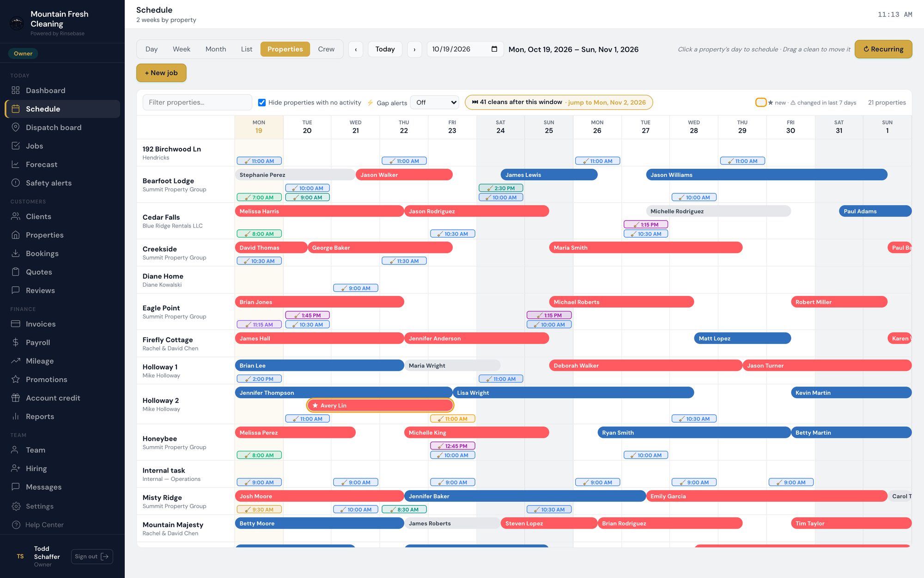Click the Invoices card icon
The height and width of the screenshot is (578, 924).
(16, 324)
